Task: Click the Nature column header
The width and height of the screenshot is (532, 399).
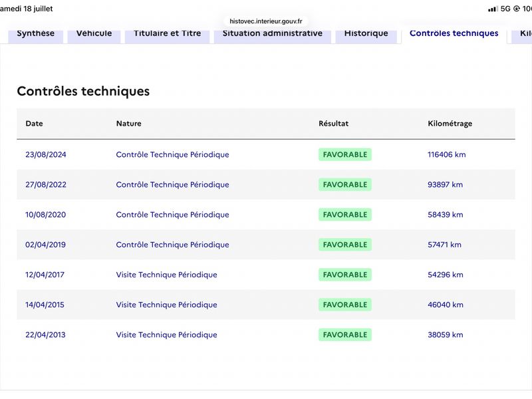Action: tap(128, 124)
